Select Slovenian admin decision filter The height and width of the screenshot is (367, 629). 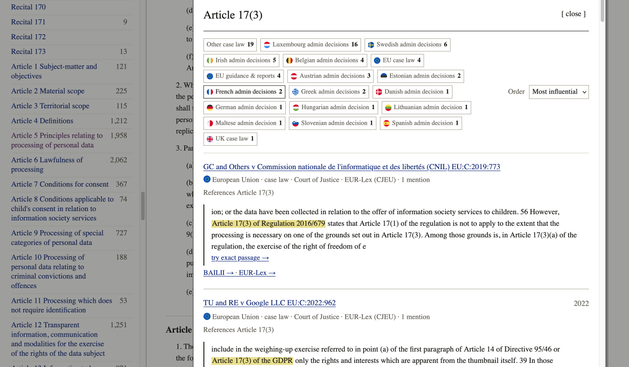[x=333, y=123]
